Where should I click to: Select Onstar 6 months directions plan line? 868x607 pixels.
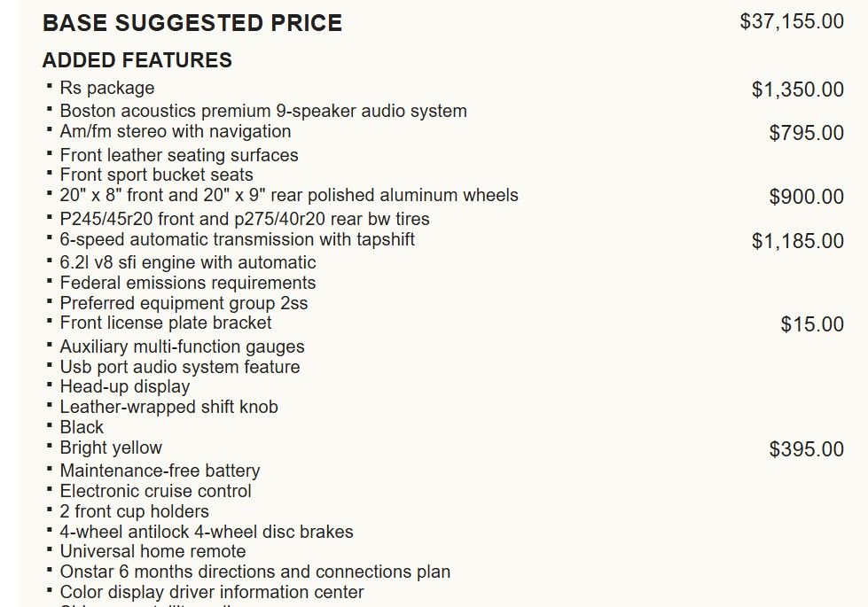(254, 572)
